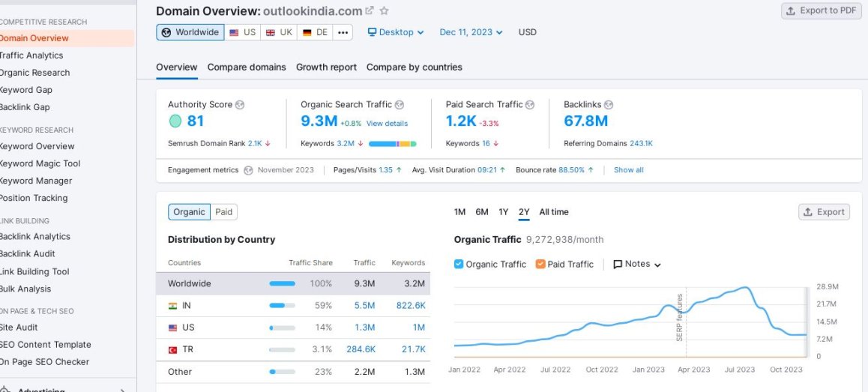Open View details organic traffic link
Screen dimensions: 868x392
pyautogui.click(x=387, y=124)
